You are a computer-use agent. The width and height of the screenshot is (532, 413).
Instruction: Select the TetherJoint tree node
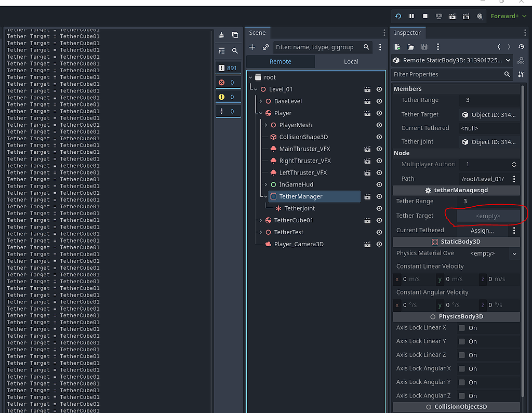tap(300, 208)
